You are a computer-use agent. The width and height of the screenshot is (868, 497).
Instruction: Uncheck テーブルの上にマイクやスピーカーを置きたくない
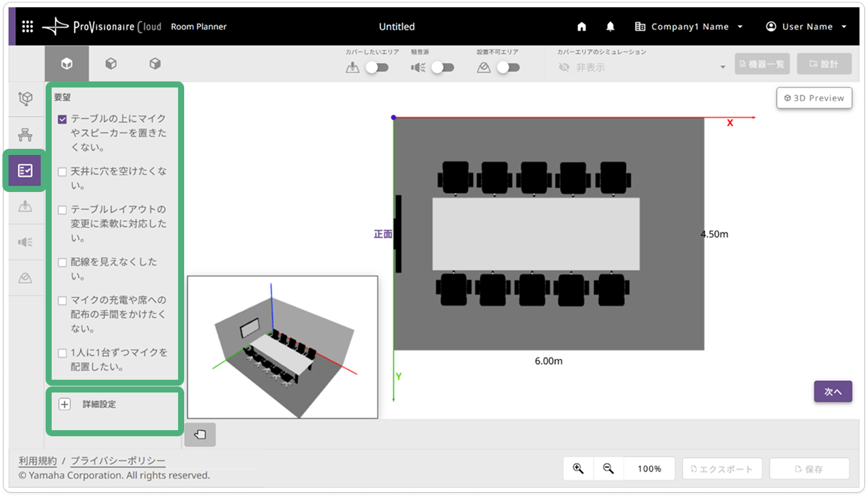(x=62, y=119)
